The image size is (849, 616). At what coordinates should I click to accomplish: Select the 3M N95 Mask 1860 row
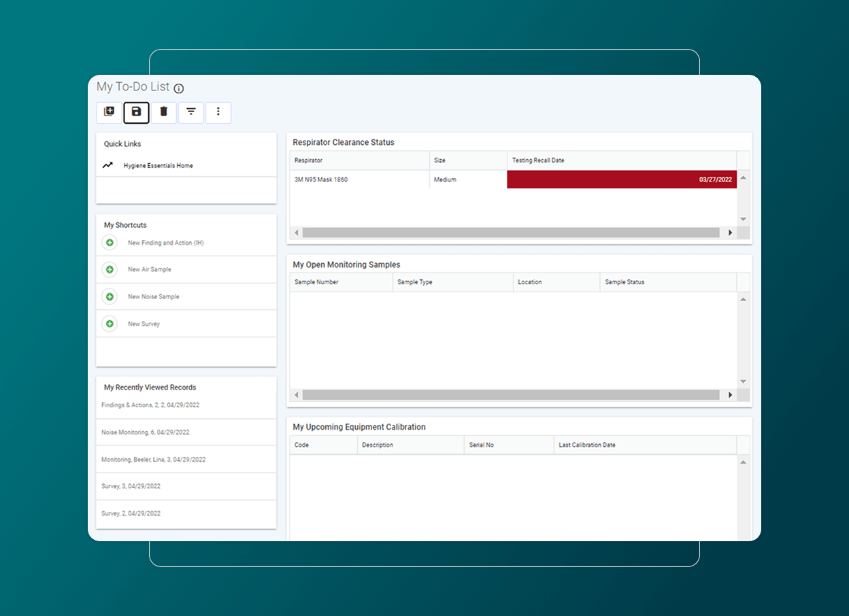point(321,179)
